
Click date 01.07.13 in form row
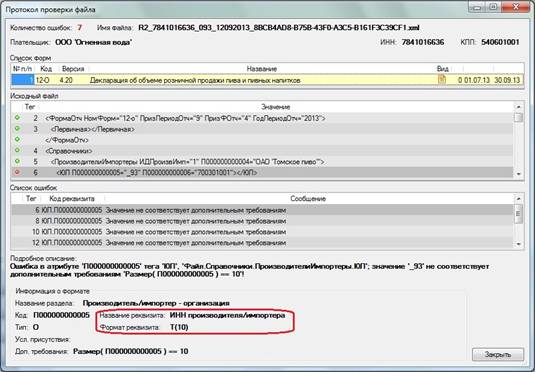pos(477,80)
